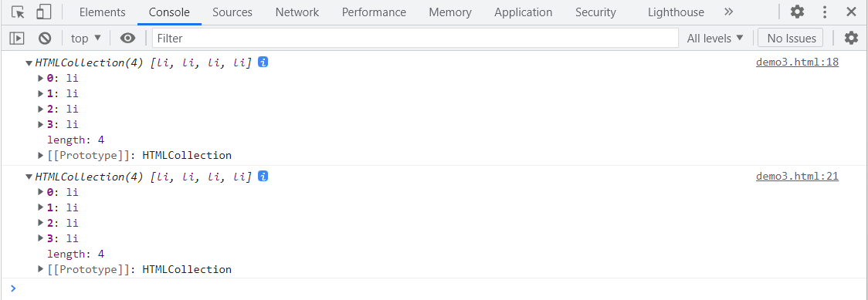Toggle the live expression eye icon
868x300 pixels.
point(128,38)
